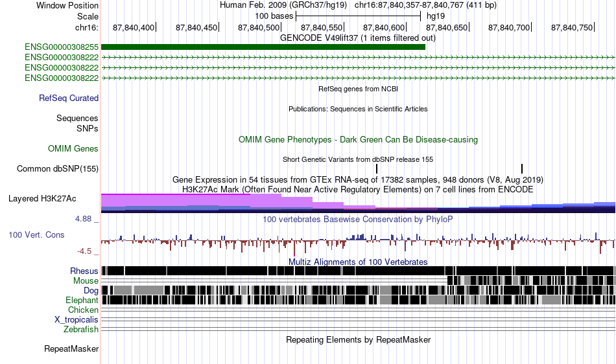Image resolution: width=616 pixels, height=364 pixels.
Task: Click the Elephant alignment row label
Action: (82, 300)
